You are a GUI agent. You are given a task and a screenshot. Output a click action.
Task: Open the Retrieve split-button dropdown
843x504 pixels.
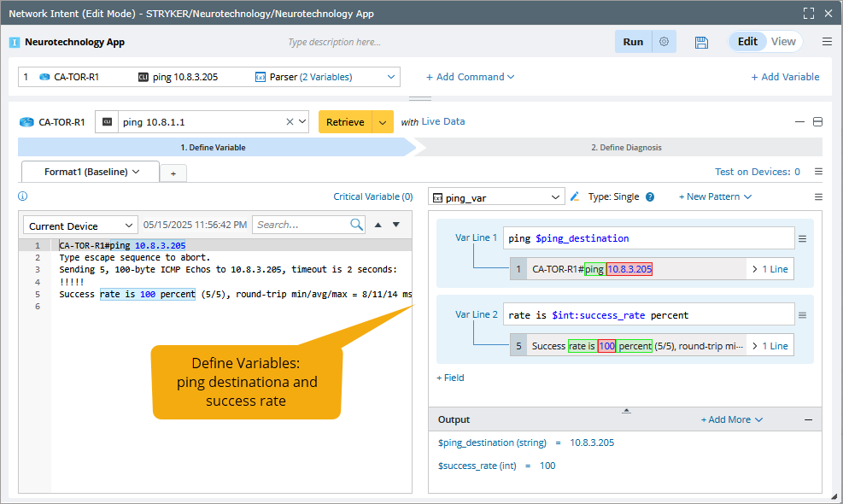coord(383,122)
